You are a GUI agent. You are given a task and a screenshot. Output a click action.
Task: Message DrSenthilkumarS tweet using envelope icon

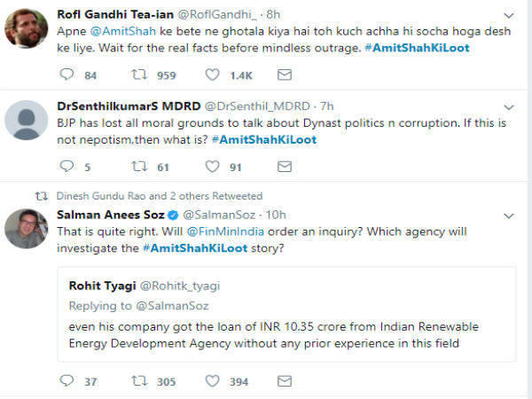[x=284, y=167]
